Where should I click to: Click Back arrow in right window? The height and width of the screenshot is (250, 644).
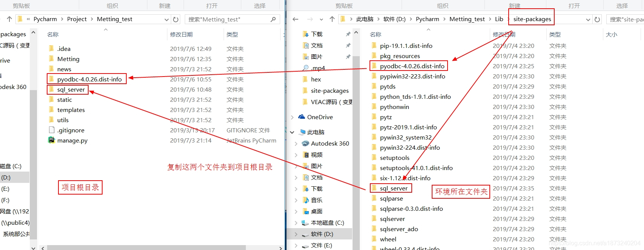click(x=296, y=19)
